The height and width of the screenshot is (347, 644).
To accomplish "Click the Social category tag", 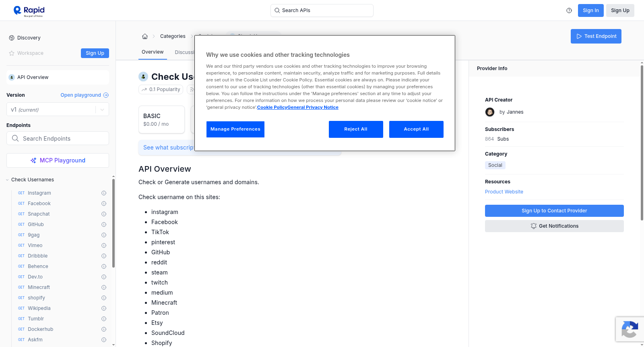I will coord(495,165).
